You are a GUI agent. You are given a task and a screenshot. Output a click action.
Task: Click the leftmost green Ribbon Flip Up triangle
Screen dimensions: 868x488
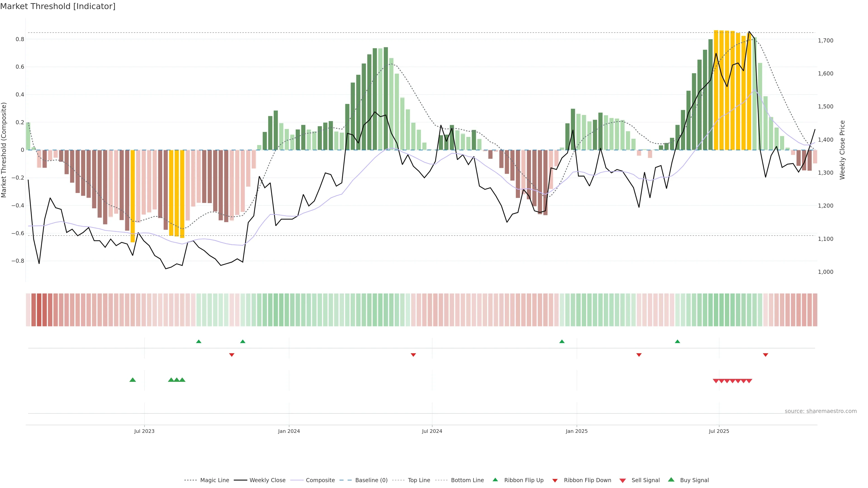(198, 342)
